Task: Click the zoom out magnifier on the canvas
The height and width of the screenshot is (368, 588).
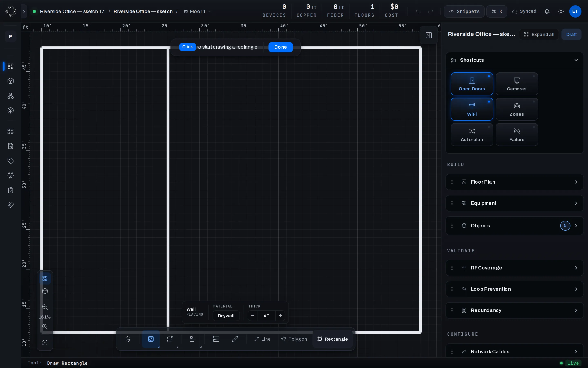Action: pos(45,307)
